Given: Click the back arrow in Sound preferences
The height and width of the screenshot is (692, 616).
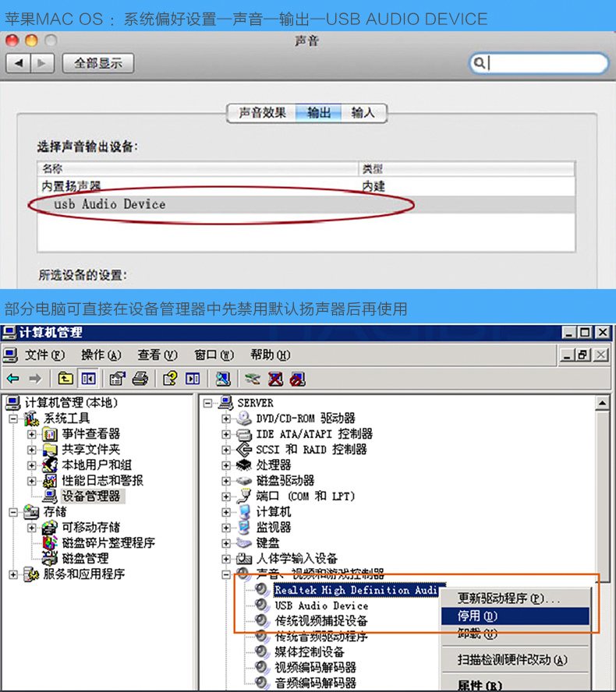Looking at the screenshot, I should point(18,64).
